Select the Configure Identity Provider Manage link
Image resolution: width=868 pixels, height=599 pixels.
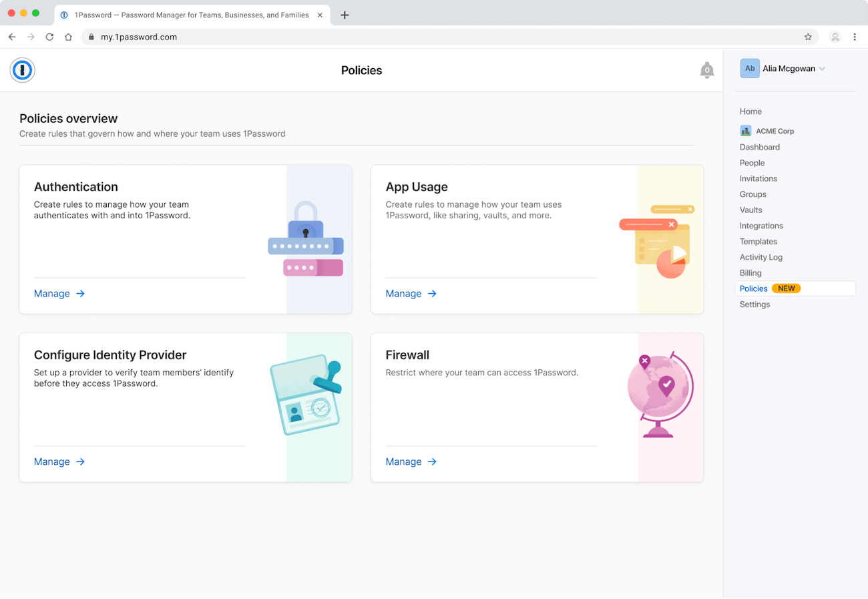pos(52,461)
